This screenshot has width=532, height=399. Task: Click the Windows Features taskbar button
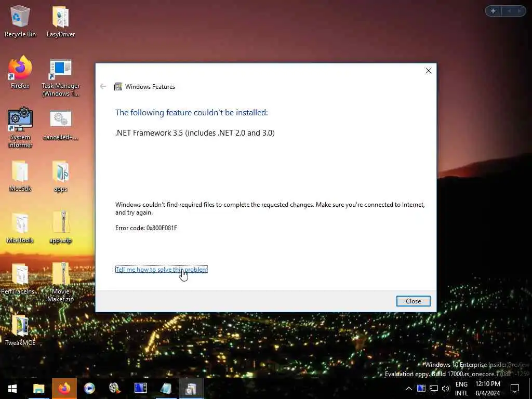tap(191, 389)
